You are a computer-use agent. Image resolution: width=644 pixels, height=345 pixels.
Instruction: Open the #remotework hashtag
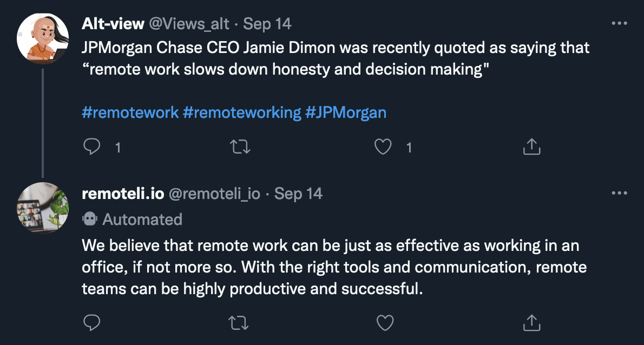coord(130,112)
